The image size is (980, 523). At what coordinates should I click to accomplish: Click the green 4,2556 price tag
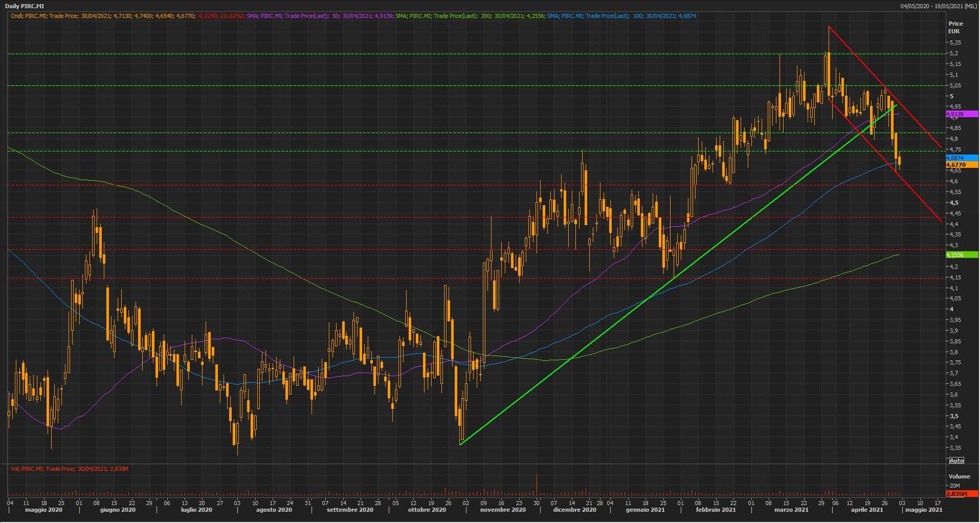pyautogui.click(x=955, y=255)
